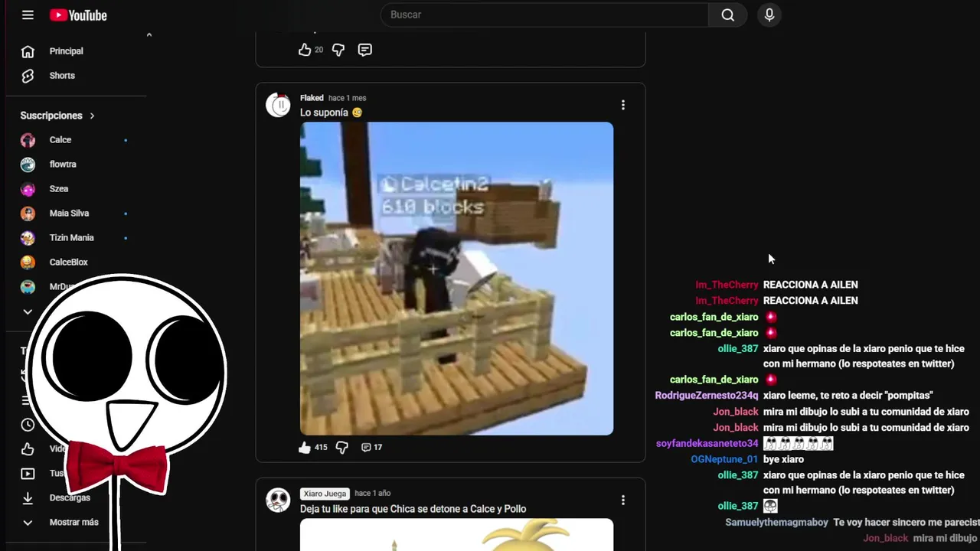Click the search magnifier button
980x551 pixels.
click(727, 15)
